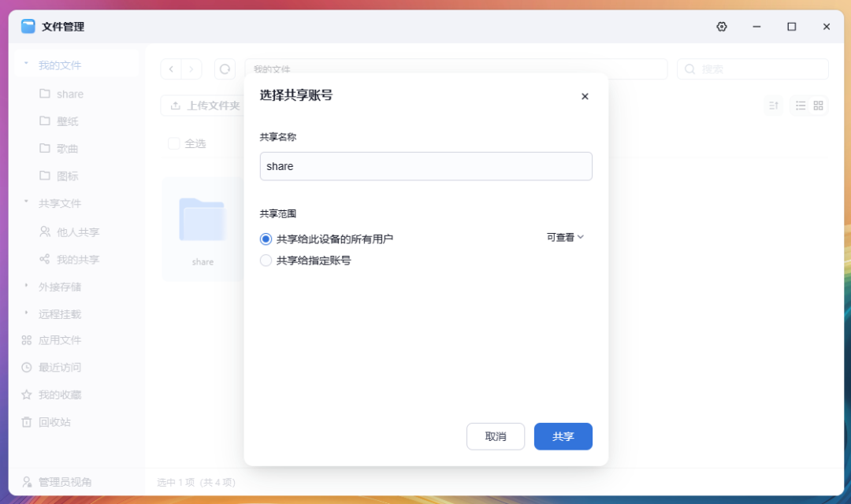
Task: Switch to list view icon
Action: (801, 106)
